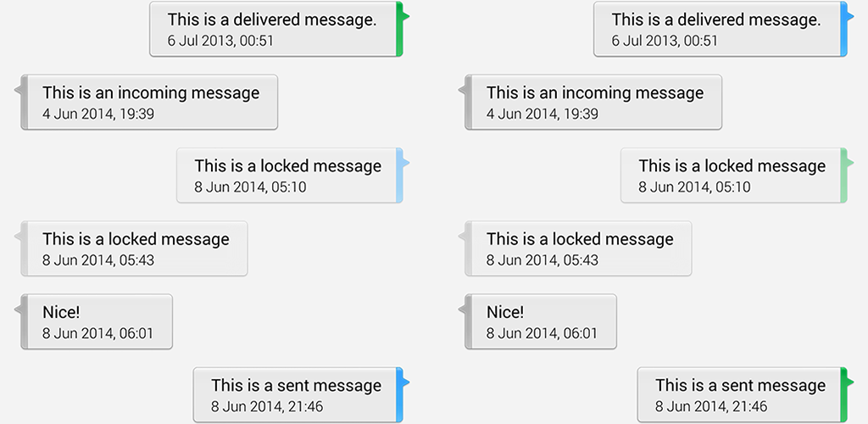Select the incoming message in the right column
This screenshot has height=424, width=868.
pyautogui.click(x=595, y=102)
